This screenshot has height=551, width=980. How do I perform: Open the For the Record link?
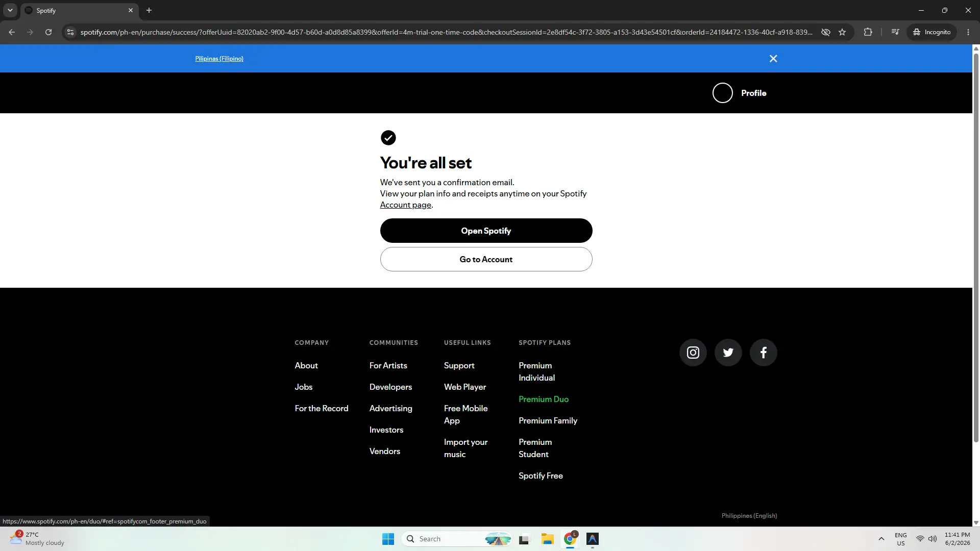click(322, 408)
